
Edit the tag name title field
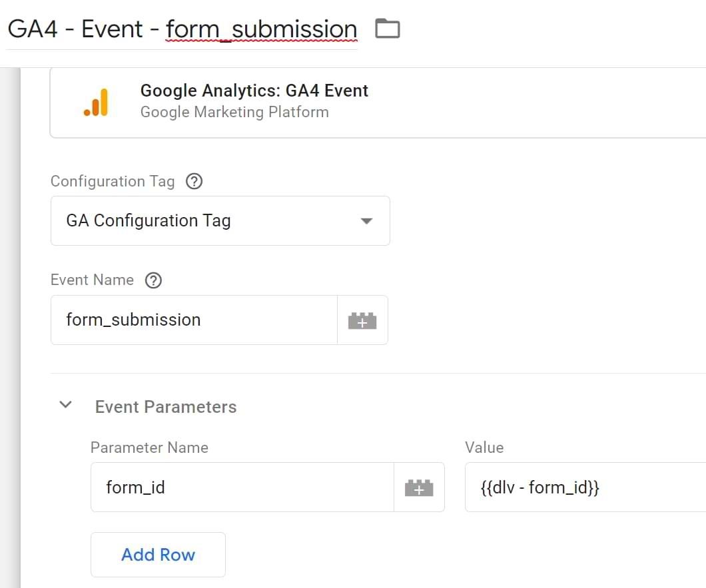click(x=182, y=29)
